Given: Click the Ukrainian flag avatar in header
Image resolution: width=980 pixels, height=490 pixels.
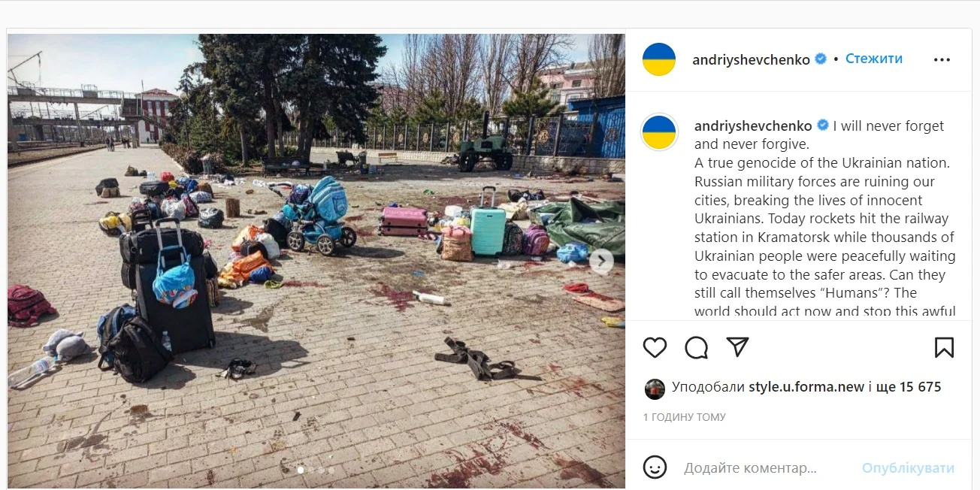Looking at the screenshot, I should point(659,59).
